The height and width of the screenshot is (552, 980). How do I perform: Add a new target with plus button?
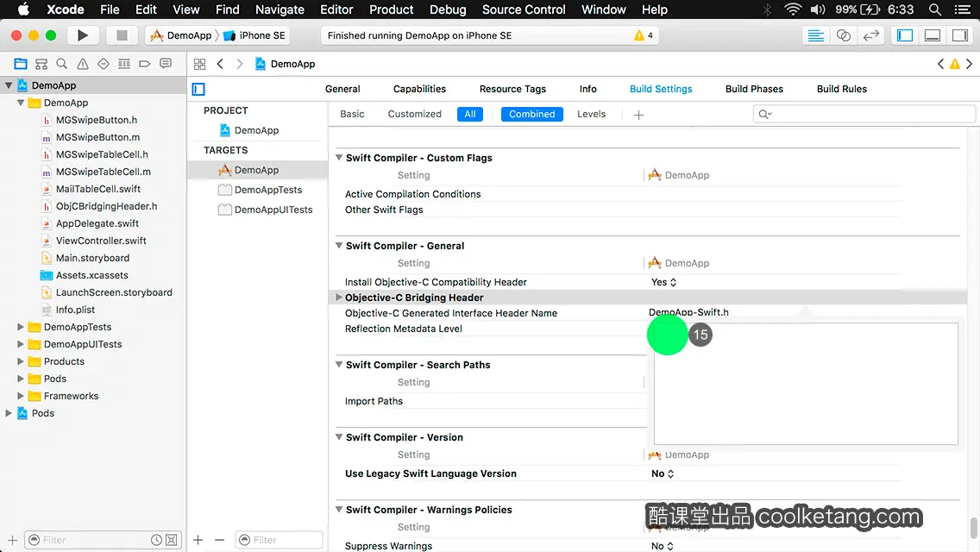(x=198, y=540)
